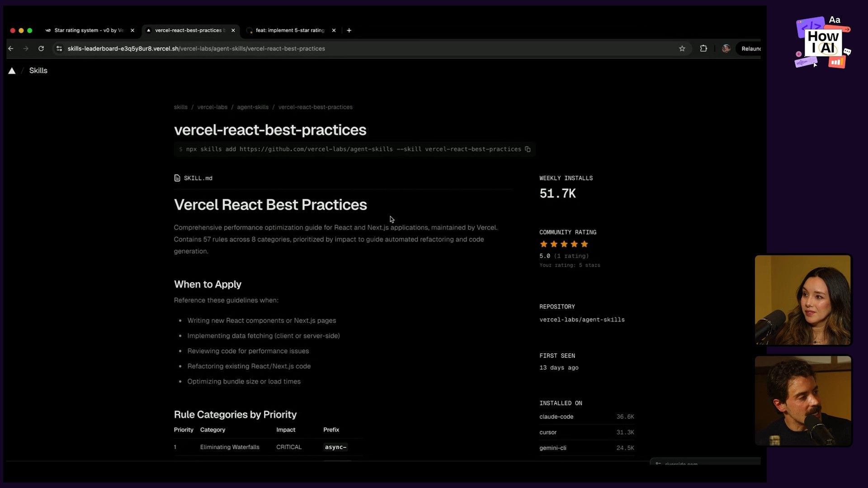
Task: Click the 'Optimizing bundle size or load times' bullet
Action: pos(244,381)
